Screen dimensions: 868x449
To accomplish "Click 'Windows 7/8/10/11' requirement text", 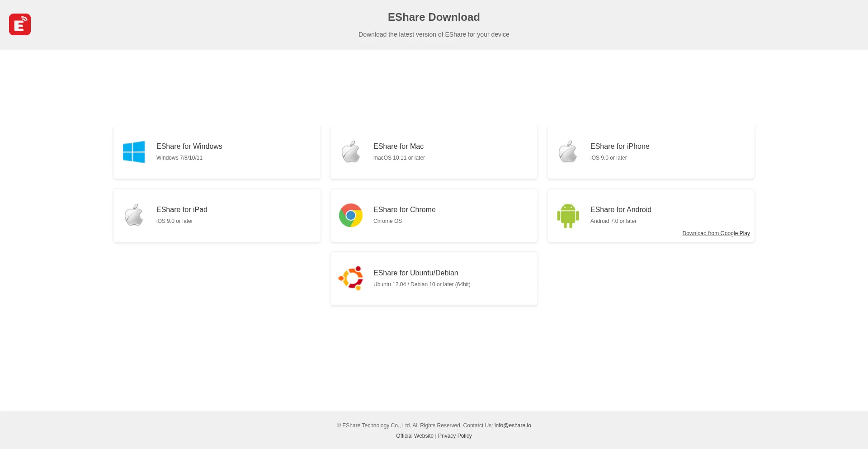I will pyautogui.click(x=179, y=158).
